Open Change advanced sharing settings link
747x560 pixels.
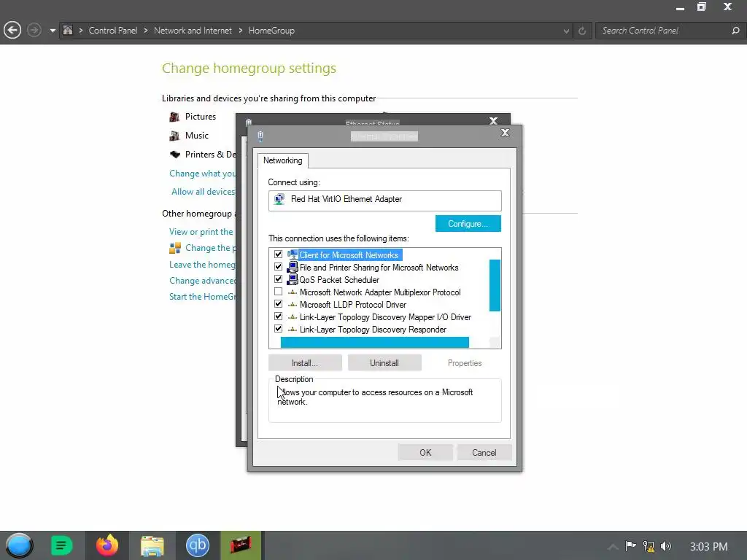pos(203,281)
